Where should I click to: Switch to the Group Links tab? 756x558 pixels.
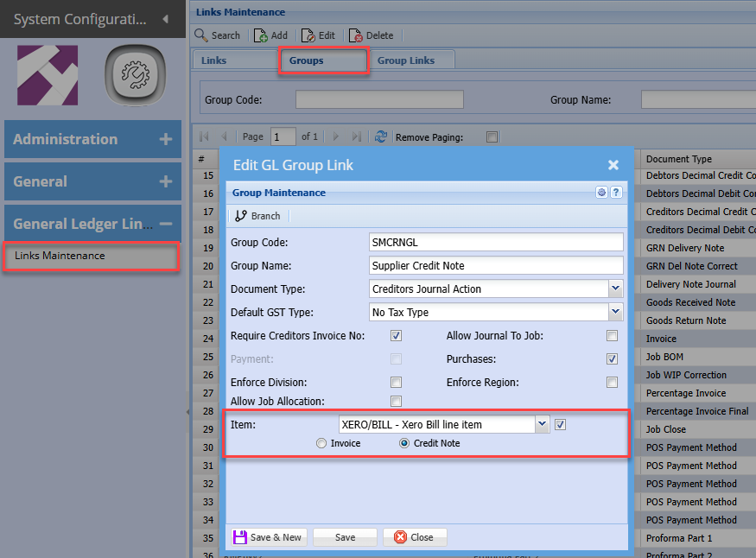(405, 60)
